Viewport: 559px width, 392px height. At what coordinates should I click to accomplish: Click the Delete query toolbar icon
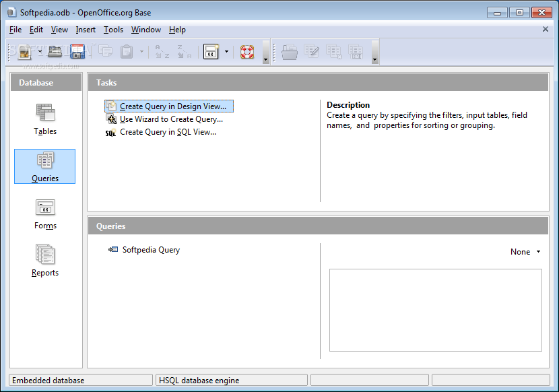(x=333, y=52)
